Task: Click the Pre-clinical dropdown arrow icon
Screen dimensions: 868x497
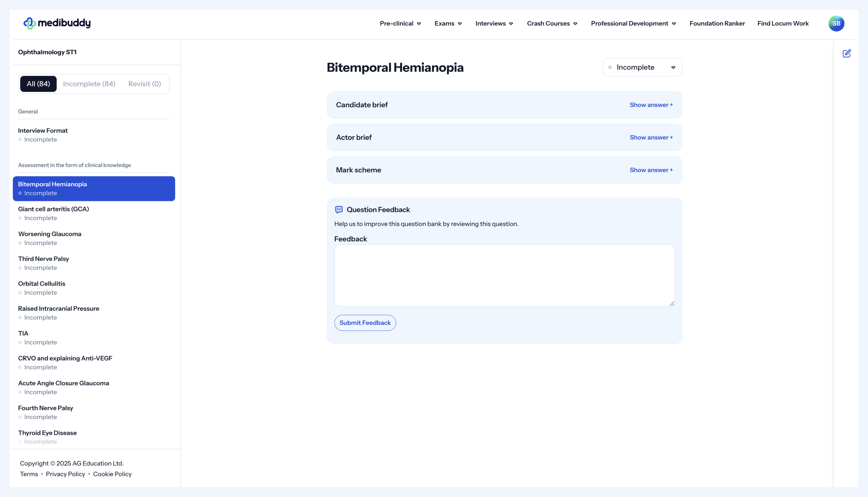Action: click(419, 23)
